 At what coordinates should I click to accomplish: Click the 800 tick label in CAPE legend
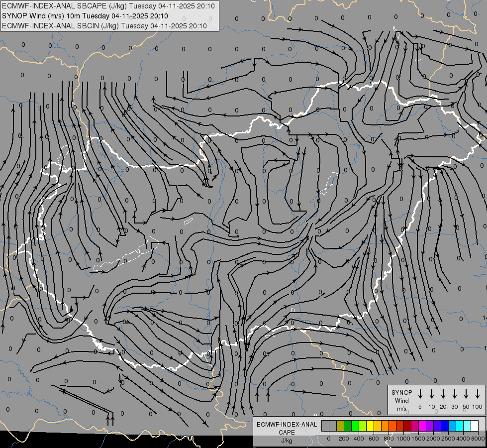coord(389,439)
